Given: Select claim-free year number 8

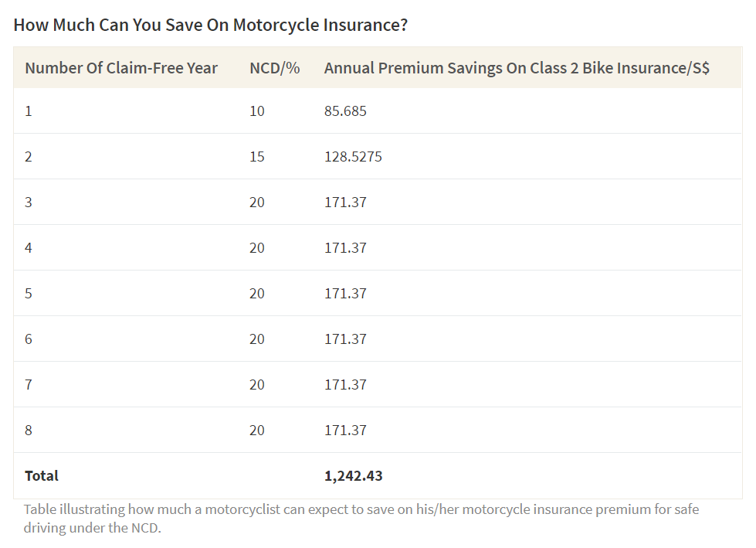Looking at the screenshot, I should (29, 431).
